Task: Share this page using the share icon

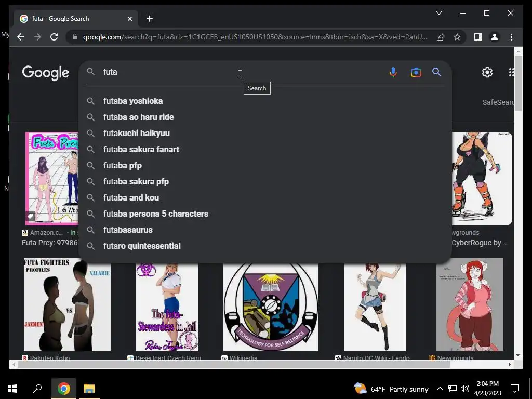Action: click(x=441, y=37)
